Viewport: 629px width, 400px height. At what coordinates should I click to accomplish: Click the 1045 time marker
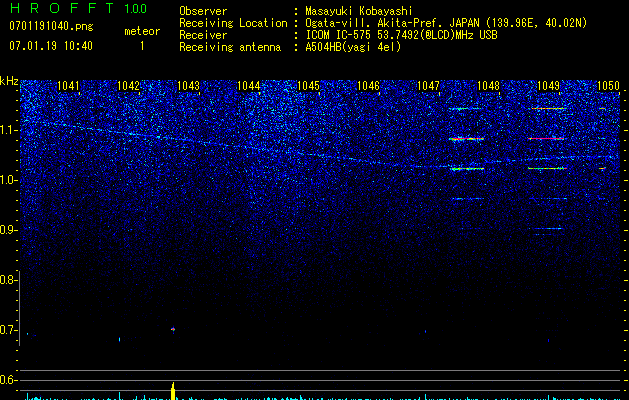(308, 86)
